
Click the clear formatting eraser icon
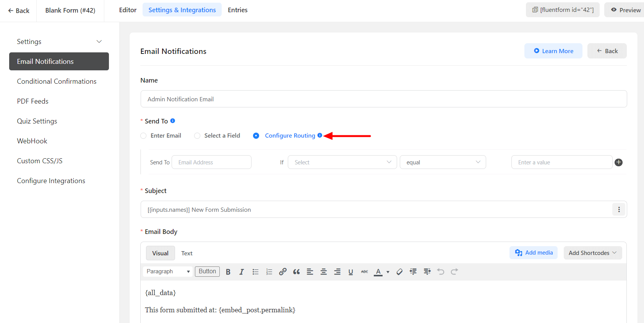click(399, 272)
